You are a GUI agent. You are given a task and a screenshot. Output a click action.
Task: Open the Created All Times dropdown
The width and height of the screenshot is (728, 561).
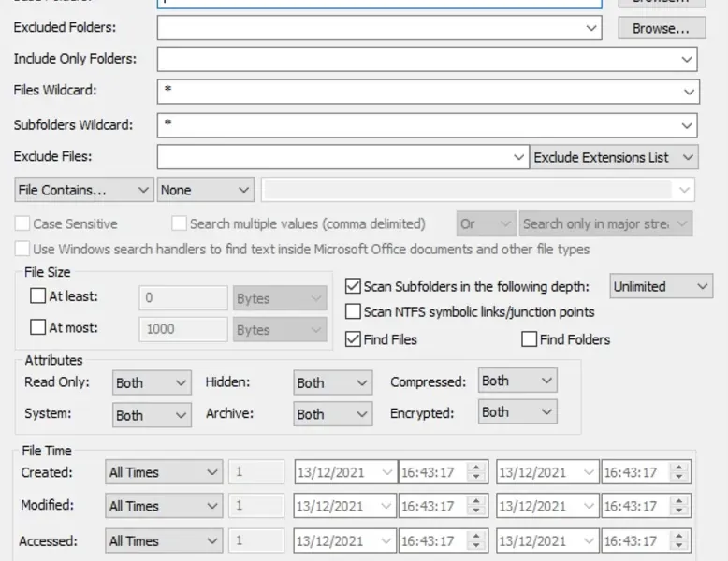(x=164, y=472)
